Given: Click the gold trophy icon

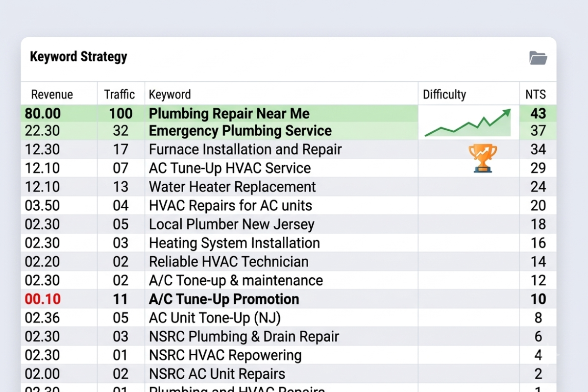Looking at the screenshot, I should tap(483, 158).
